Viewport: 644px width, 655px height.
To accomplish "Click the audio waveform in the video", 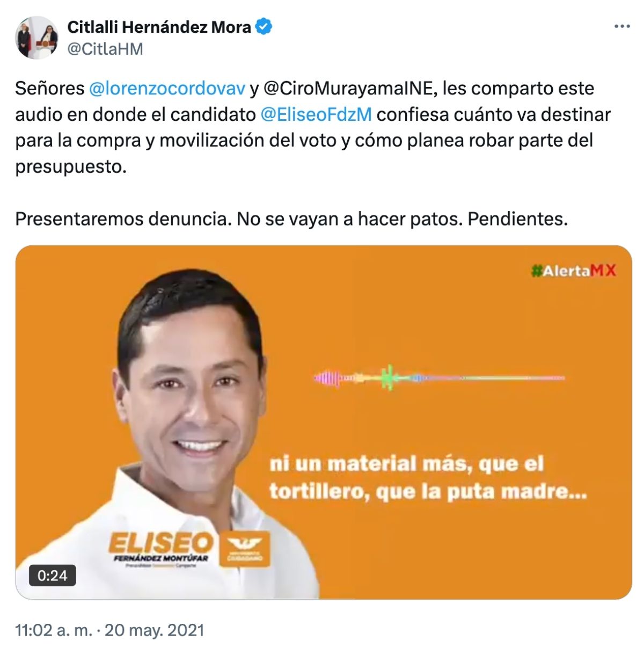I will tap(439, 378).
